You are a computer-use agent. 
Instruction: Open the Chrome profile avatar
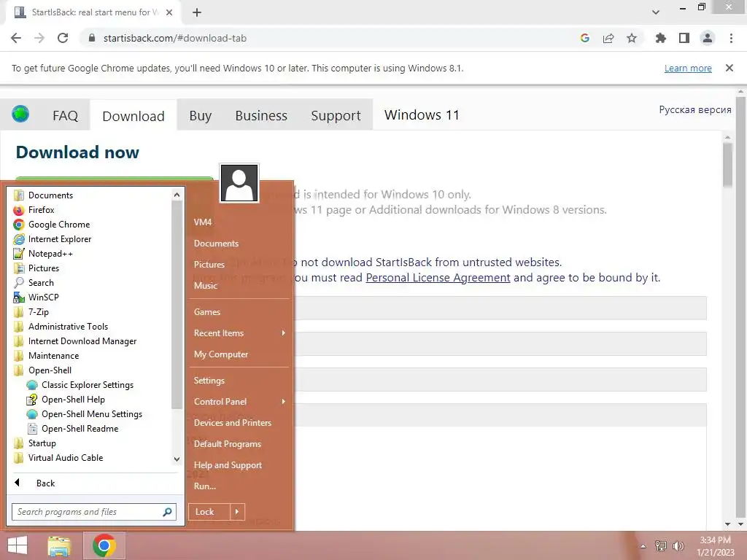pos(708,38)
